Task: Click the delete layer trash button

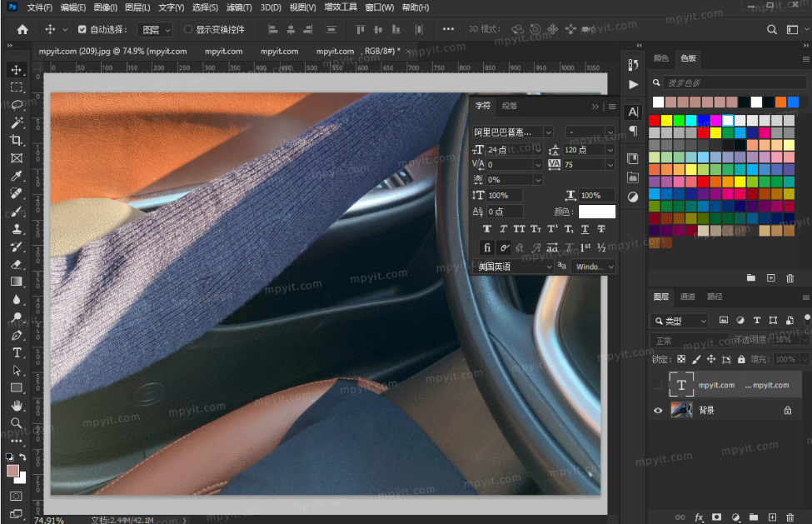Action: (790, 517)
